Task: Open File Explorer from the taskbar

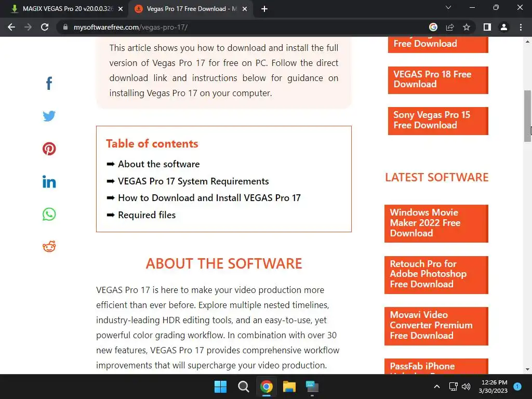Action: tap(289, 387)
